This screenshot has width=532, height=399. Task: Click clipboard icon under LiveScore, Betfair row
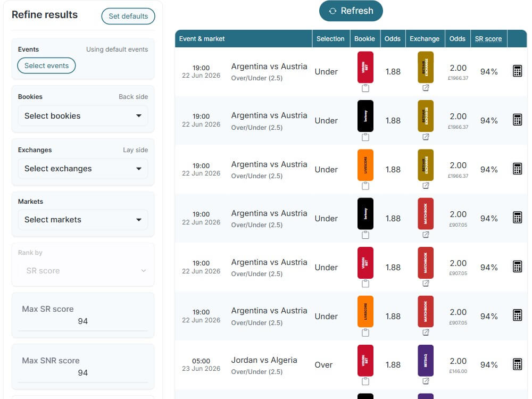click(x=365, y=186)
